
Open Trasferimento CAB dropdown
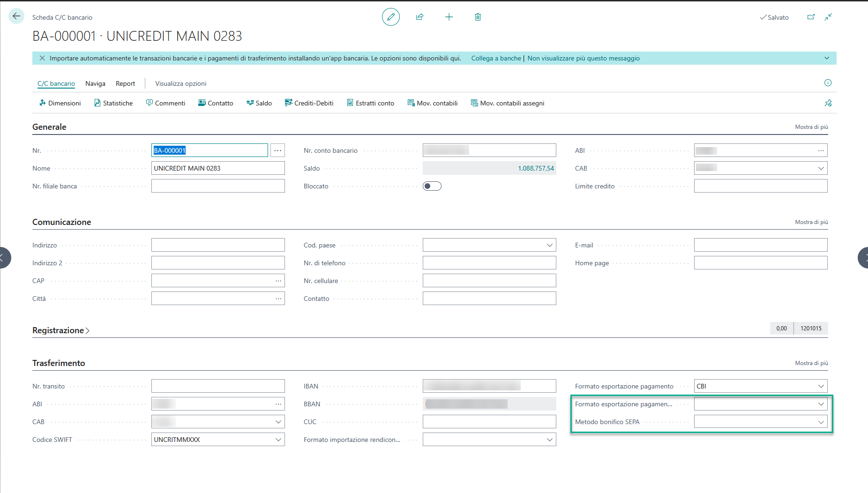pyautogui.click(x=278, y=422)
